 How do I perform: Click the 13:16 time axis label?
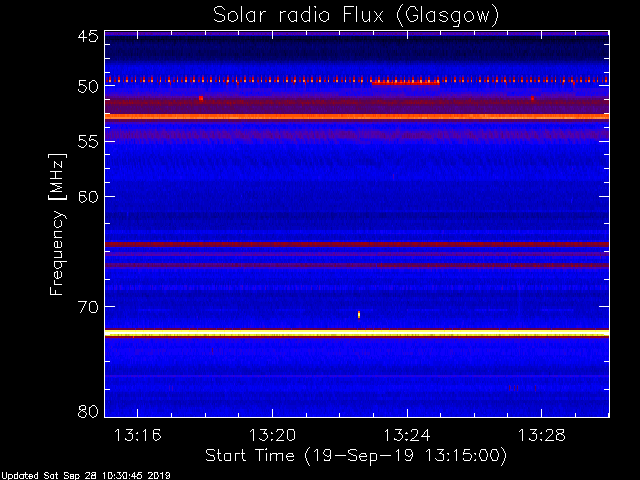pos(138,435)
